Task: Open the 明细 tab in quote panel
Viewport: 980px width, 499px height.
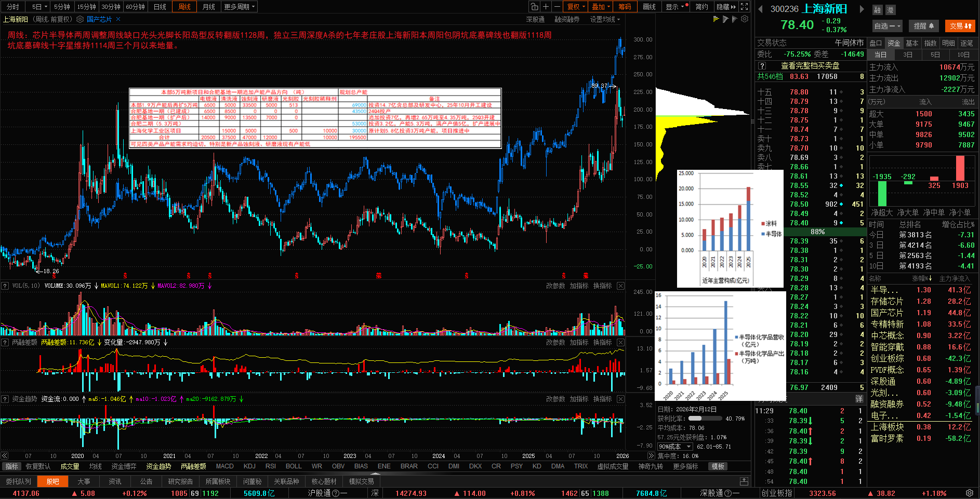Action: click(949, 43)
